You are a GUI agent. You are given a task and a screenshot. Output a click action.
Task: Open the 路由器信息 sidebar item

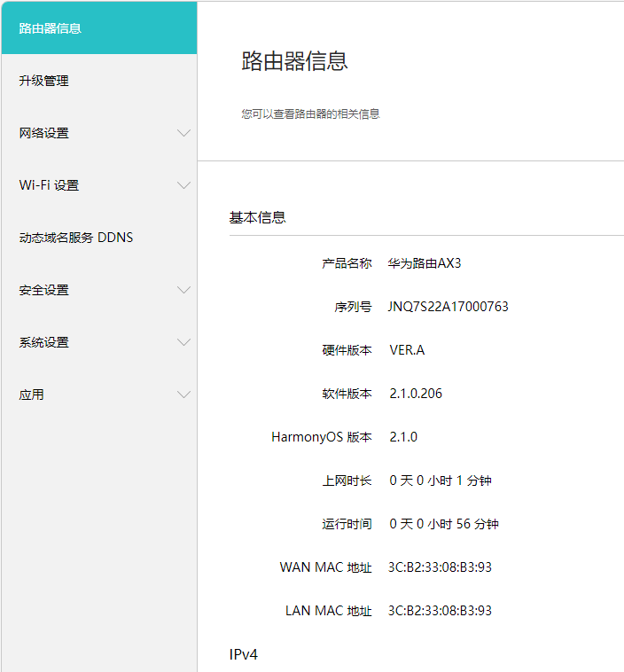pyautogui.click(x=99, y=28)
